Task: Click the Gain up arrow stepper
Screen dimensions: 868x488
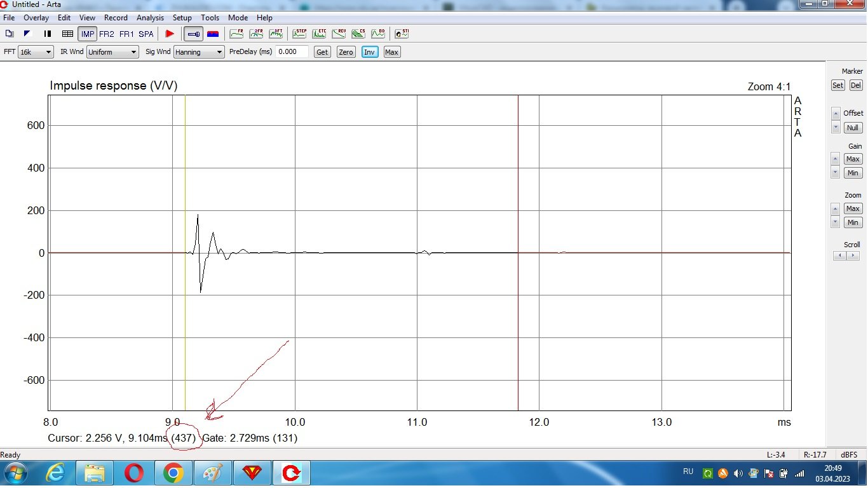Action: click(836, 158)
